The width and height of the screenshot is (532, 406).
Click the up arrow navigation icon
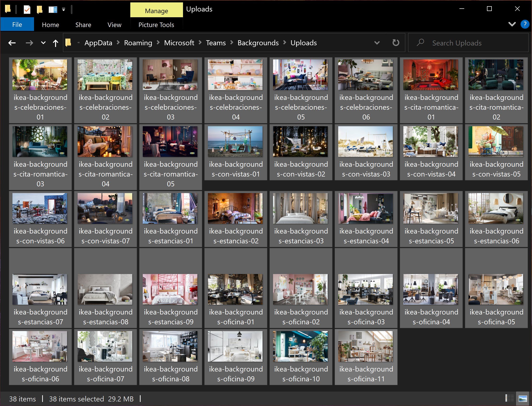click(56, 43)
